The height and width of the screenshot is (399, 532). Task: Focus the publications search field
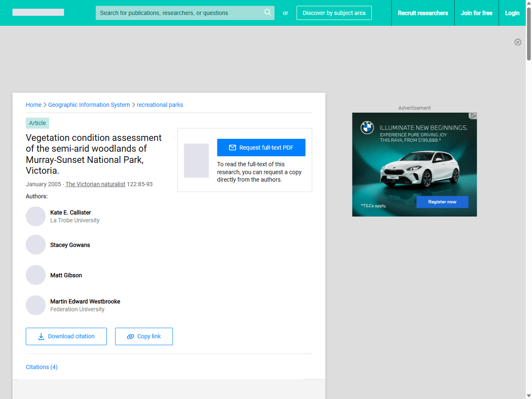179,13
